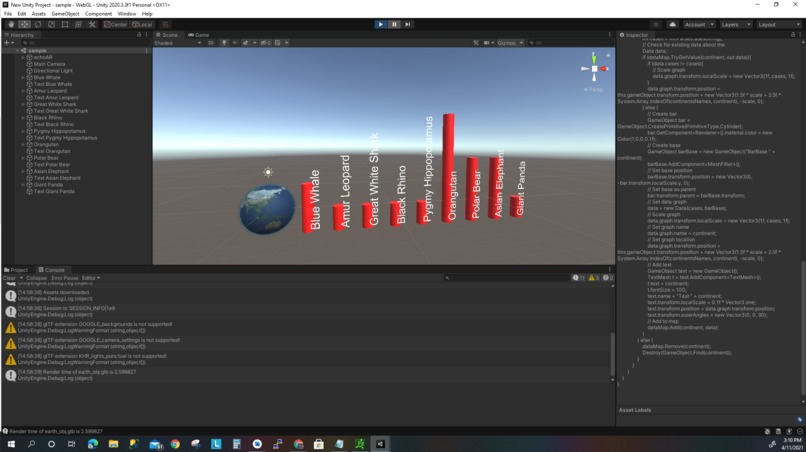Viewport: 806px width, 452px height.
Task: Open the Component menu
Action: click(98, 14)
